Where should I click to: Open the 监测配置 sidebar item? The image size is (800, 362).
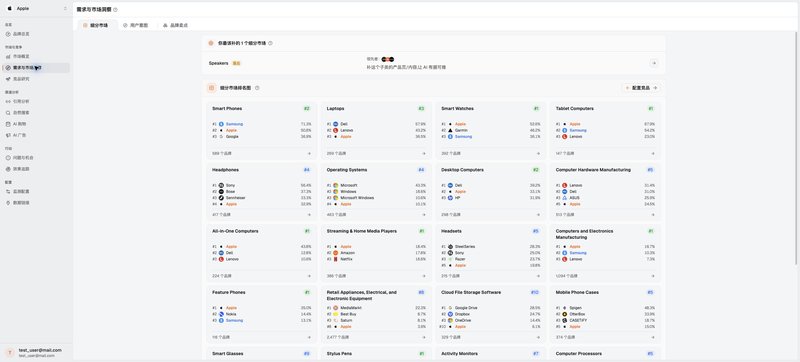36,191
